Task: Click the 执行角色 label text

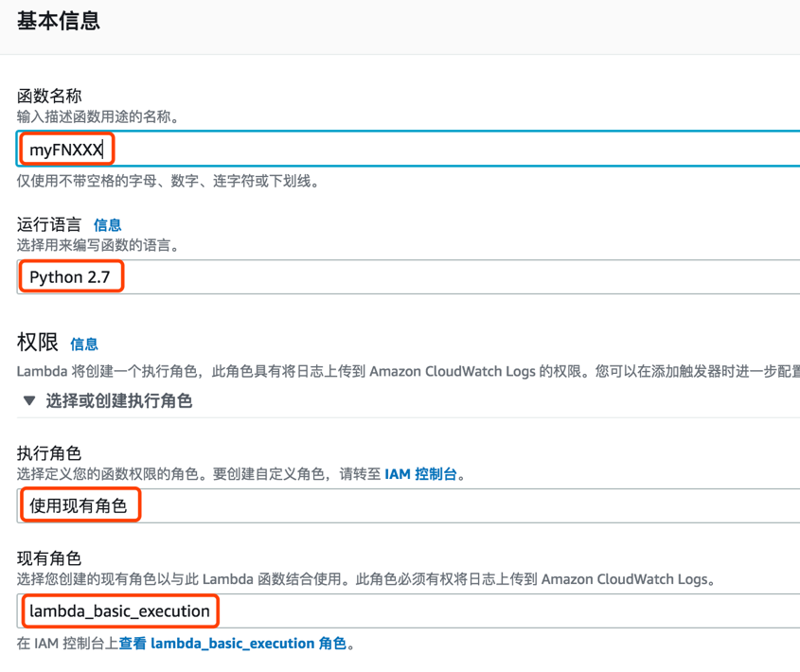Action: (49, 453)
